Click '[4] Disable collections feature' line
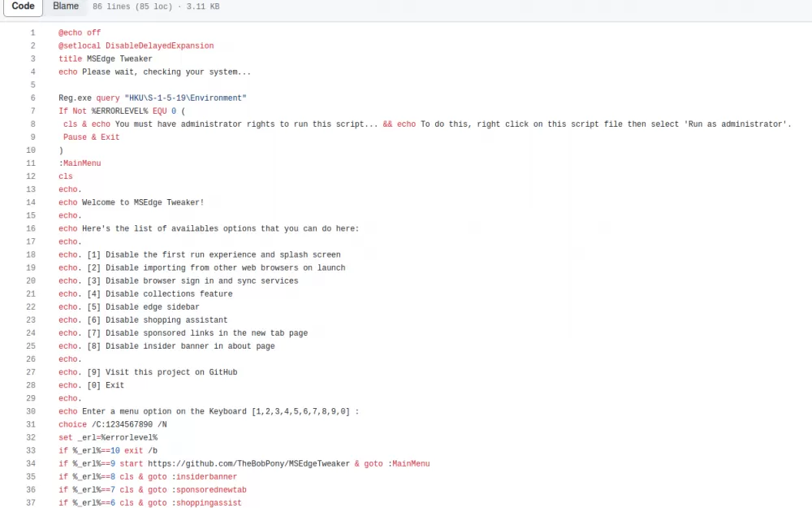Screen dimensions: 812x508 [145, 294]
